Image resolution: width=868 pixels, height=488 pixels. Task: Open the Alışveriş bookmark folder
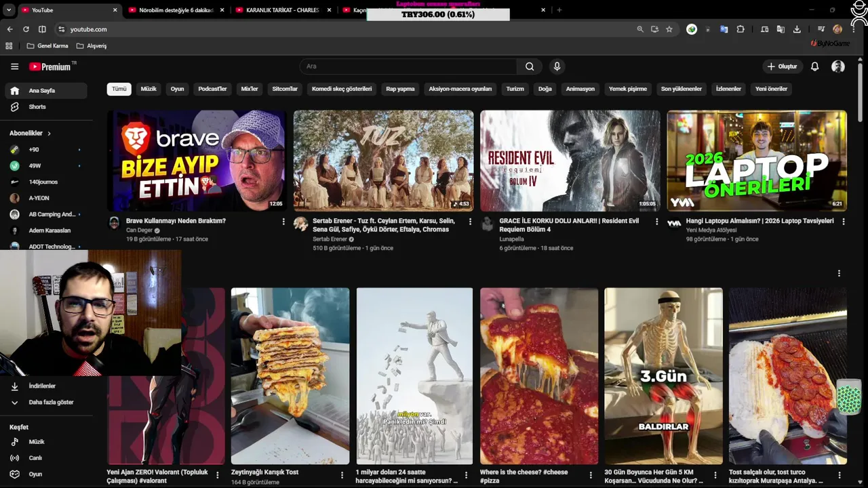coord(92,46)
